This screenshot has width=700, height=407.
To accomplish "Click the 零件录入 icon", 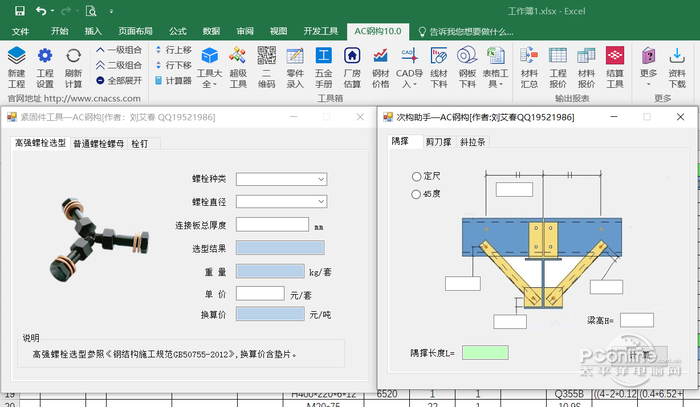I will (295, 58).
